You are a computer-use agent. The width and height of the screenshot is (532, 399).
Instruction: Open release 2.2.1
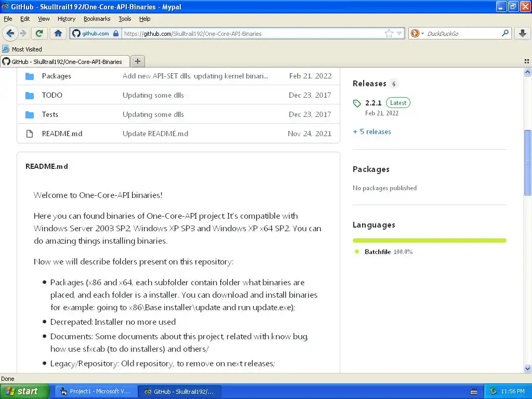coord(373,103)
